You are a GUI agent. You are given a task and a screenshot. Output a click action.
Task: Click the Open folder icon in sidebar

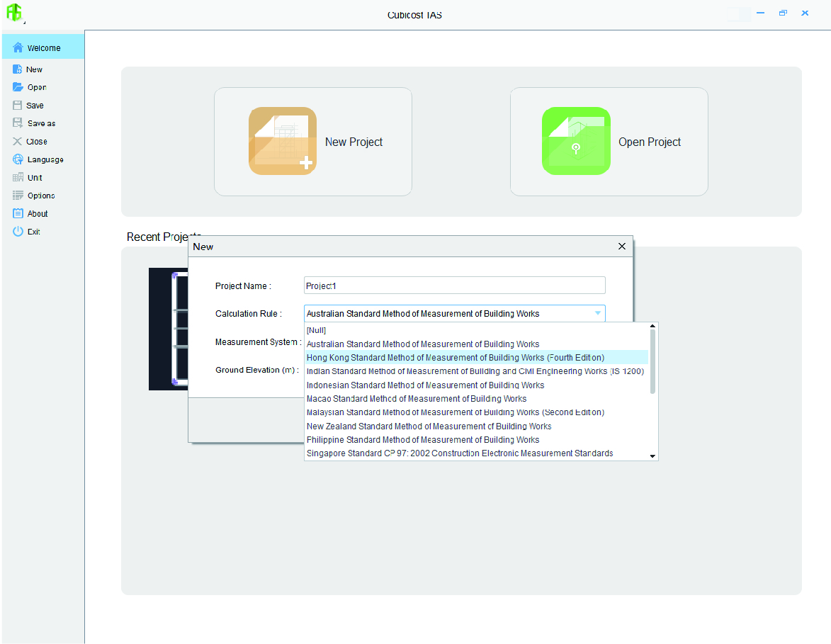[x=18, y=87]
